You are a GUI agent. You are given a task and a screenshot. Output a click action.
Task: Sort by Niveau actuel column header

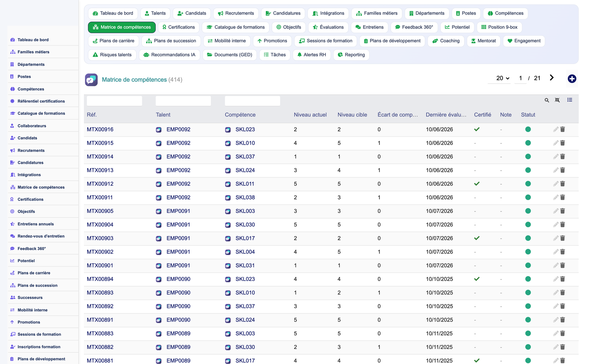(x=310, y=115)
